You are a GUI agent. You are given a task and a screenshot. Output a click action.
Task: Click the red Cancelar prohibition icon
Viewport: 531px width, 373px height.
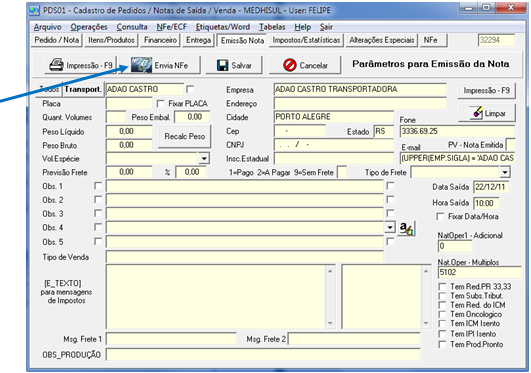[290, 65]
